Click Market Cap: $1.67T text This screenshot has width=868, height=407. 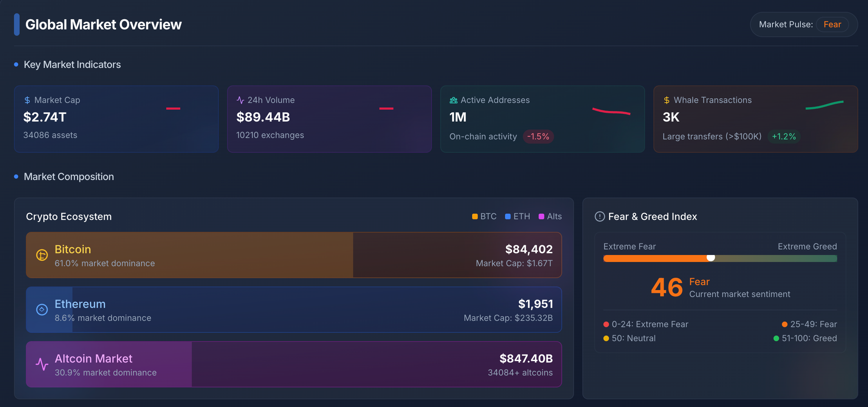point(514,263)
